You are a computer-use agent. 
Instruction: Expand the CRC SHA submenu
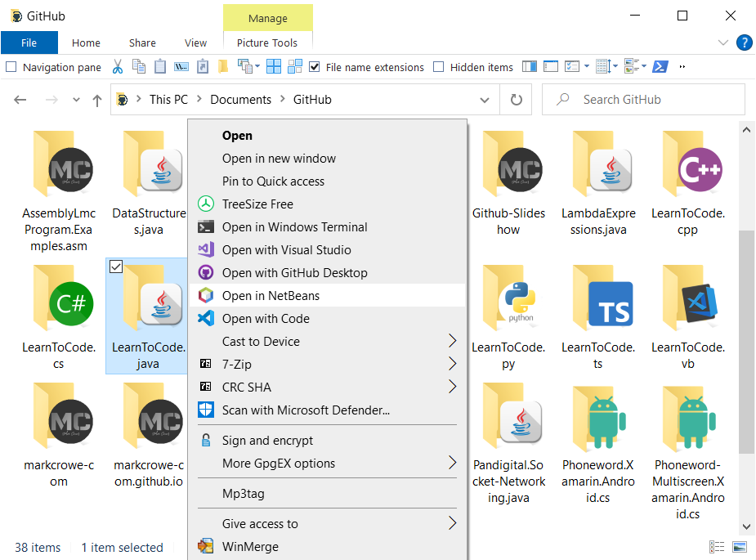pos(452,387)
